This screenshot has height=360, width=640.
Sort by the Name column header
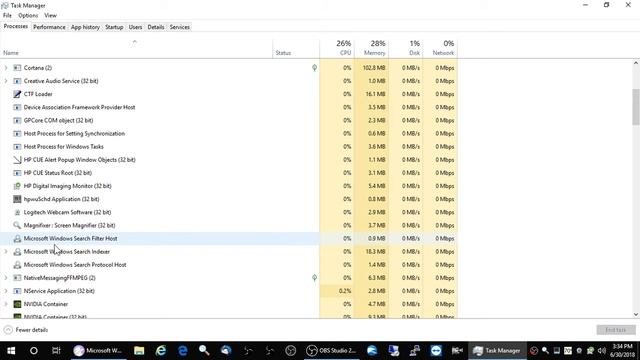point(136,48)
